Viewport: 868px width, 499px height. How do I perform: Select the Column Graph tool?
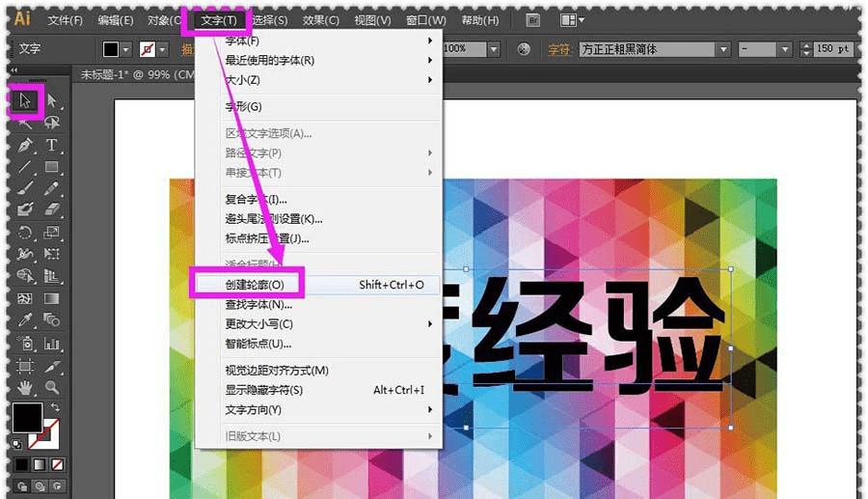[51, 344]
